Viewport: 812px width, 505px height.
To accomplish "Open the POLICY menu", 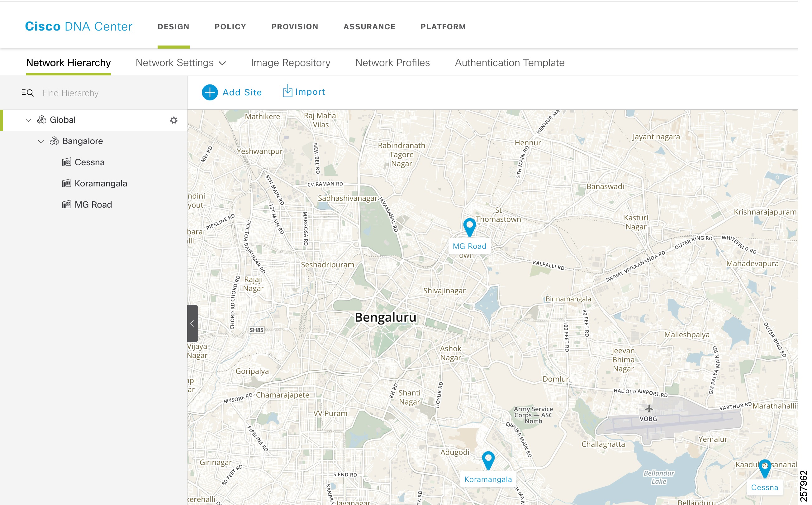I will (230, 27).
